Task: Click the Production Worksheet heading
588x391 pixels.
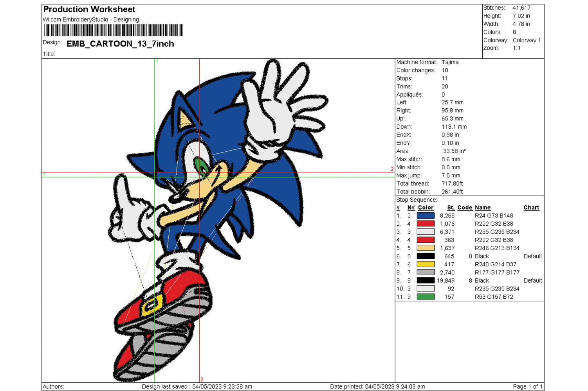Action: 89,9
